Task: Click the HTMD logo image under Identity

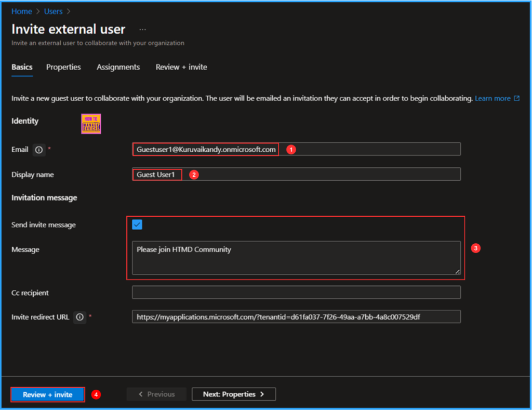Action: [x=91, y=124]
